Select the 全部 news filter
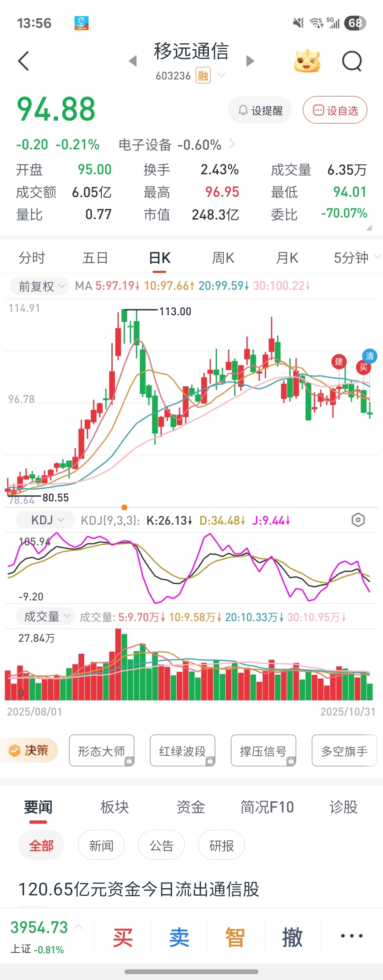 pos(41,845)
